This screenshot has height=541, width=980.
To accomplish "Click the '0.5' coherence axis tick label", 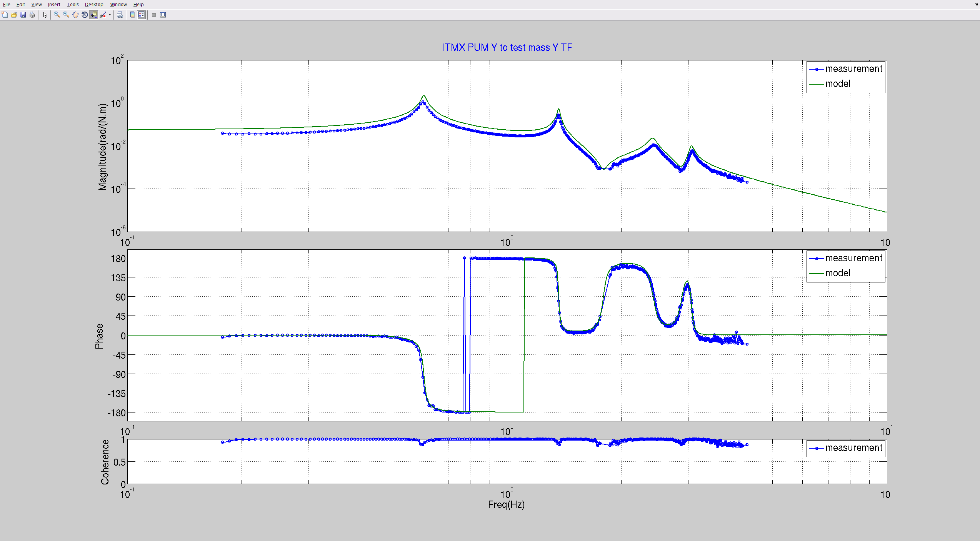I will pyautogui.click(x=120, y=462).
